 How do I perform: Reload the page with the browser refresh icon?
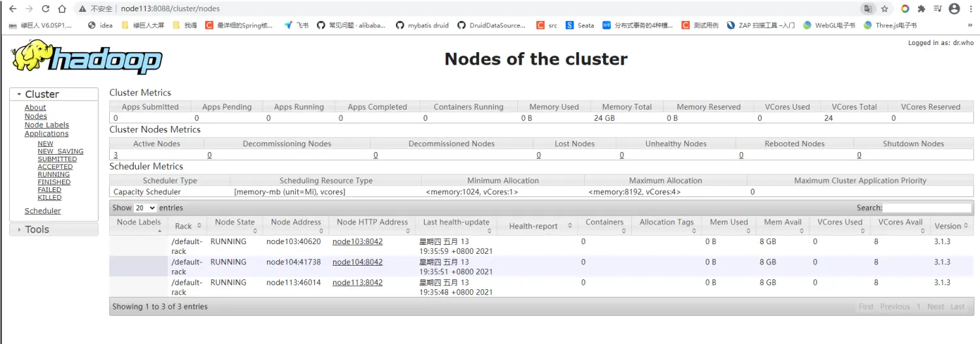45,9
